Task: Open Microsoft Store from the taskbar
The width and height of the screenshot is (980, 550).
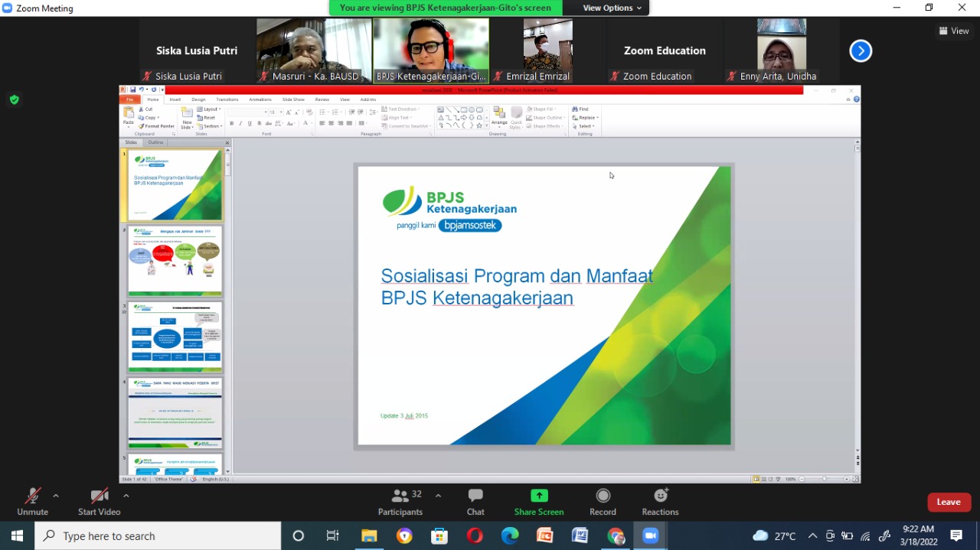Action: (x=439, y=535)
